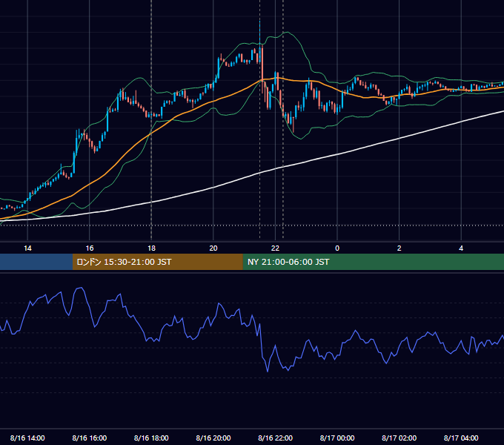
Task: Click the upper time axis label 2
Action: (399, 248)
